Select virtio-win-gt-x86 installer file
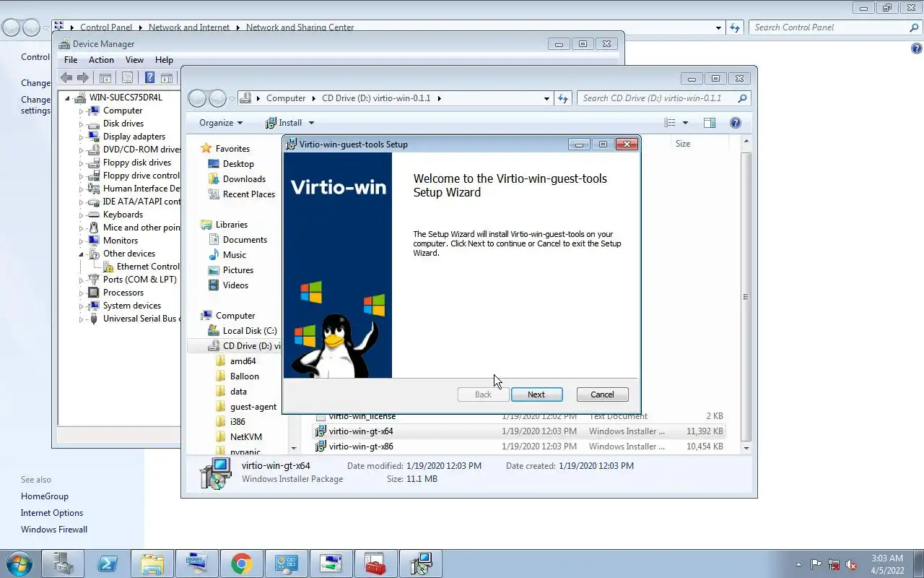This screenshot has height=578, width=924. click(x=361, y=447)
